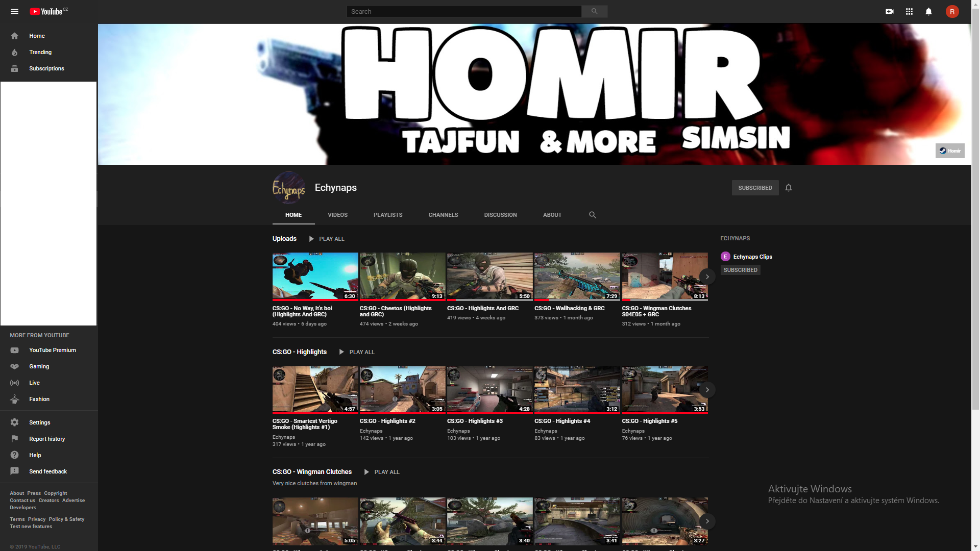This screenshot has width=980, height=551.
Task: Click the Homir Steam link on the banner
Action: 950,151
